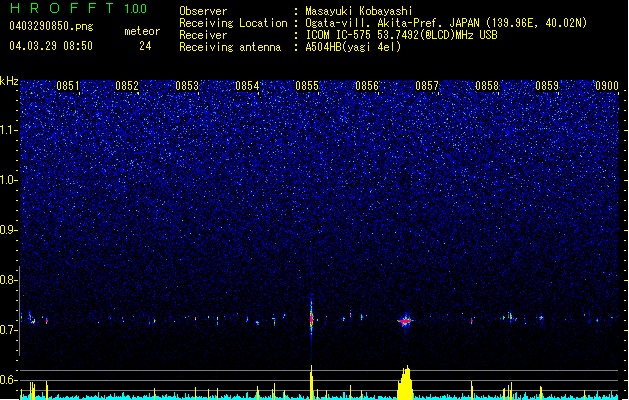Click the Ogata-vill. Akita-Pref. JAPAN location text
Screen dimensions: 629x400
[x=446, y=23]
